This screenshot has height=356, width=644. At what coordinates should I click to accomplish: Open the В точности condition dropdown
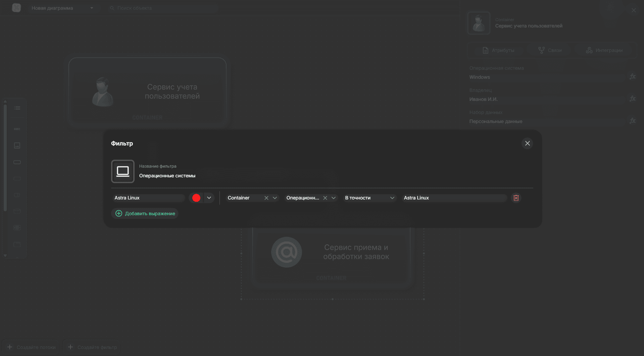369,198
